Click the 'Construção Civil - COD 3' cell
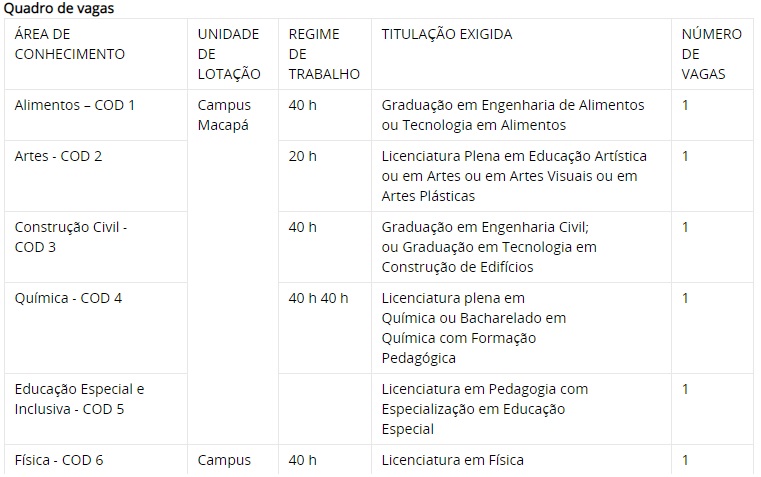761x477 pixels. 96,247
